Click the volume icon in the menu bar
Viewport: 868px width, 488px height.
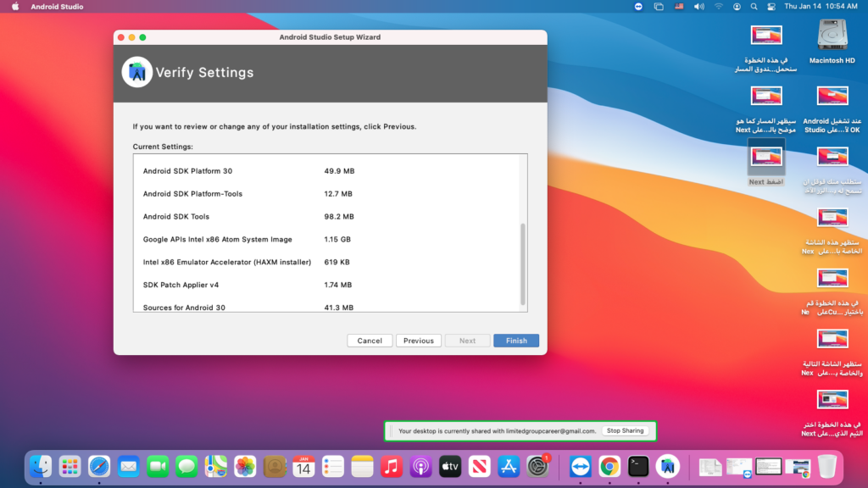tap(699, 7)
